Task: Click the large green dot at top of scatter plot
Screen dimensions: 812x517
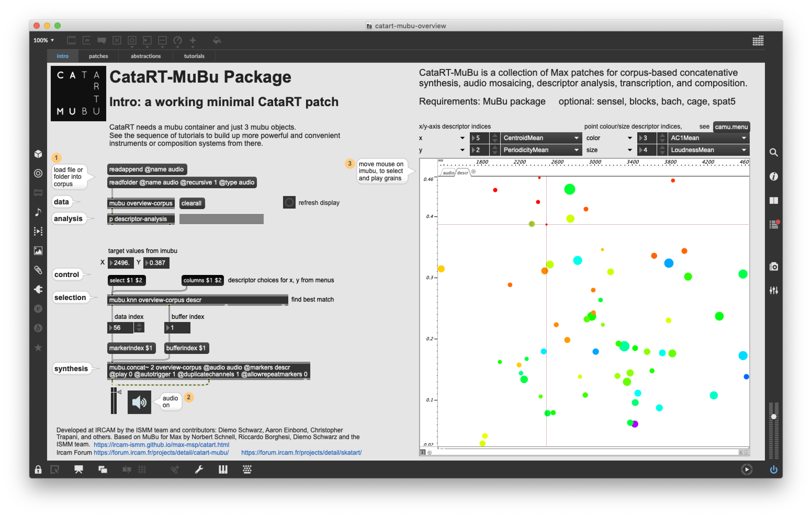Action: point(569,189)
